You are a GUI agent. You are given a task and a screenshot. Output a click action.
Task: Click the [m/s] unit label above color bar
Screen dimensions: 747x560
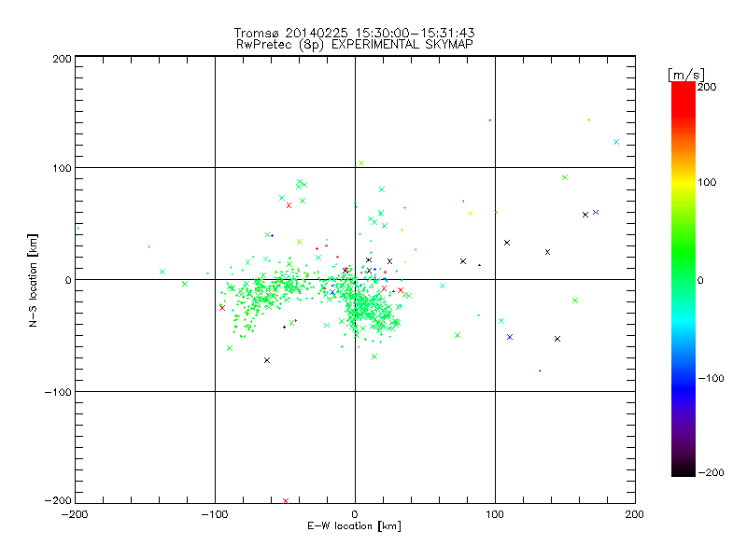[686, 75]
